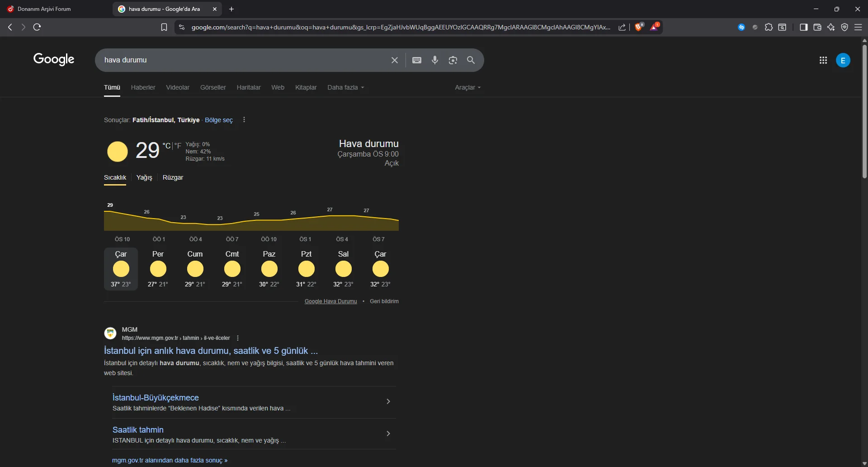This screenshot has width=868, height=467.
Task: Open the Web search tab
Action: (x=278, y=87)
